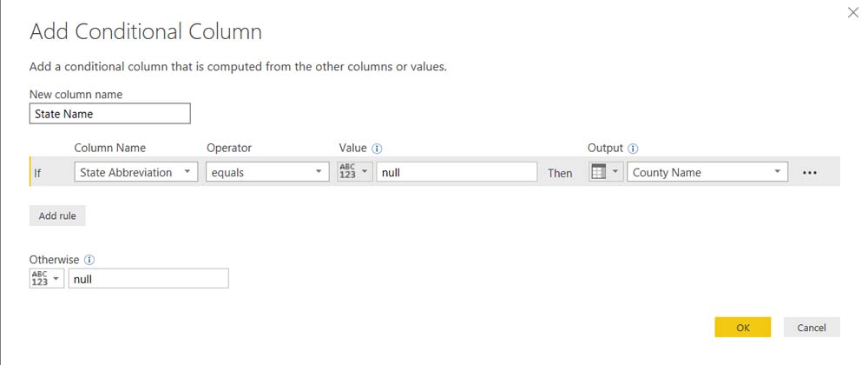
Task: Close the Add Conditional Column dialog
Action: pyautogui.click(x=852, y=12)
